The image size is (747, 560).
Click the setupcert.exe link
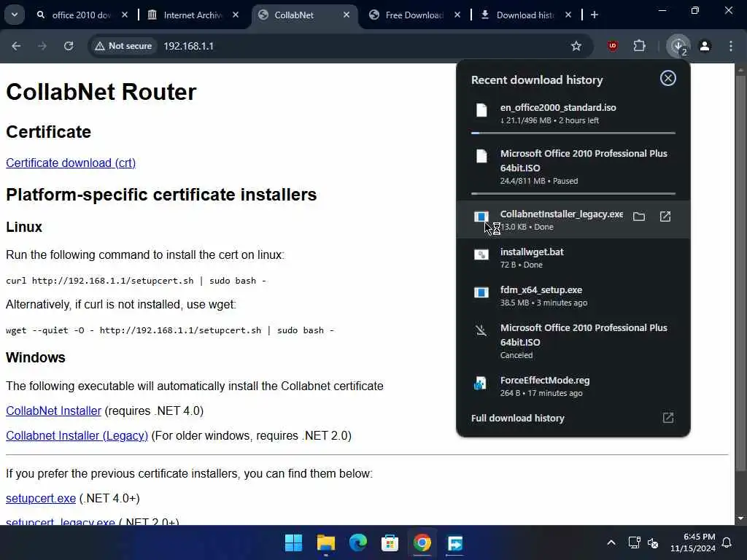pyautogui.click(x=41, y=498)
